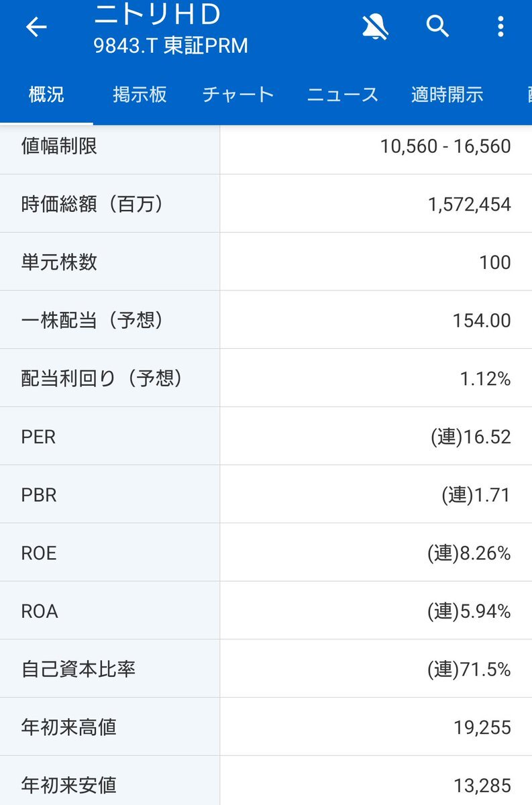Open the チャート tab
Screen dimensions: 532x805
pos(238,95)
